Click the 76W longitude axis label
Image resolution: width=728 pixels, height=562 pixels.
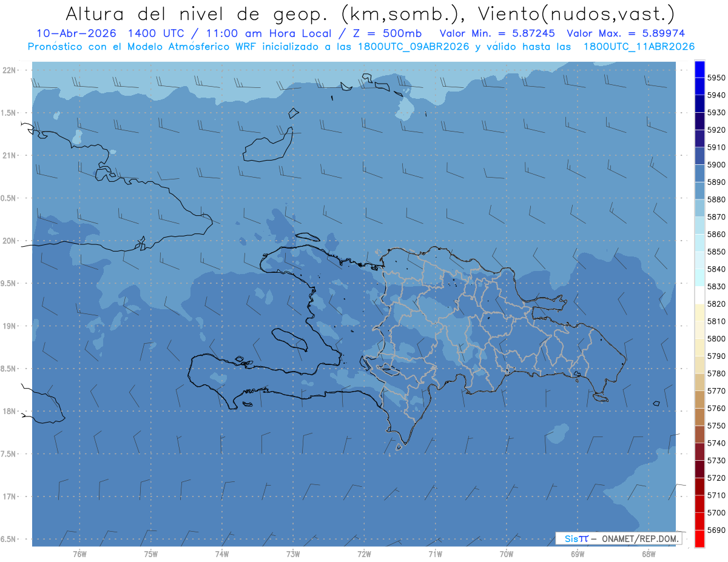pos(79,554)
